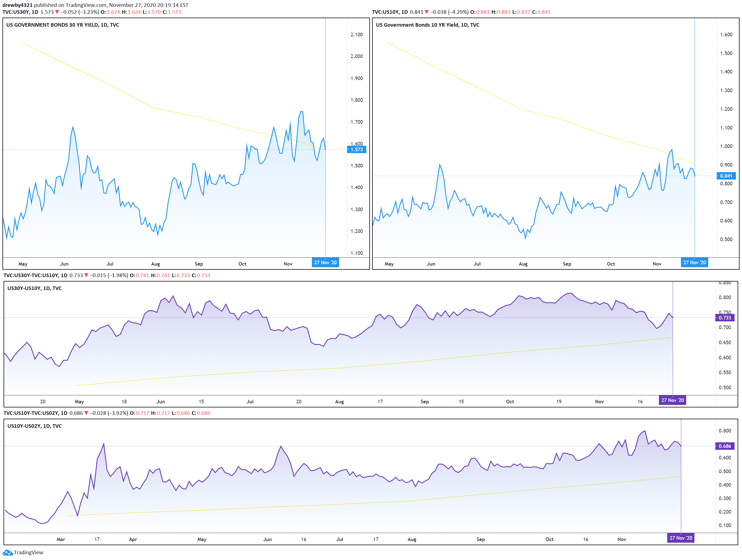Click the 0.841 price label on 10 YR chart

click(726, 176)
